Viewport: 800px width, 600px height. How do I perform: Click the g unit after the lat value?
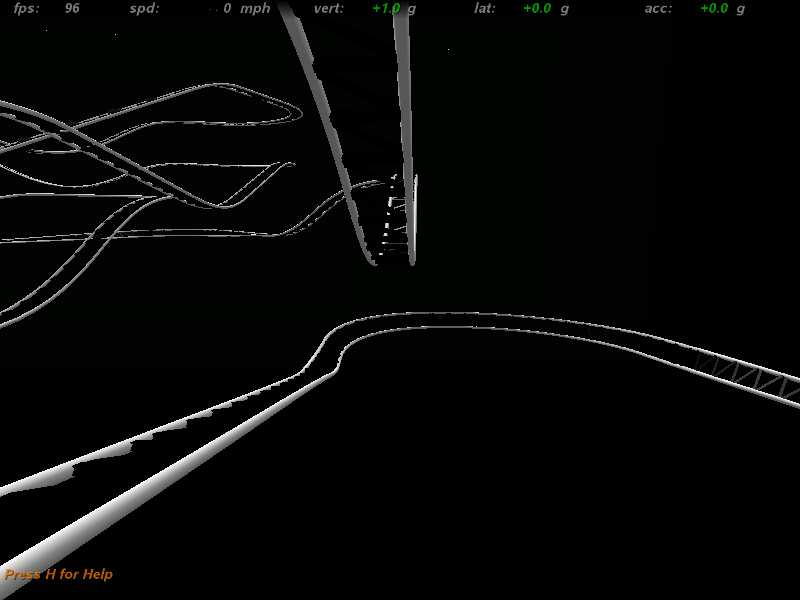[564, 8]
